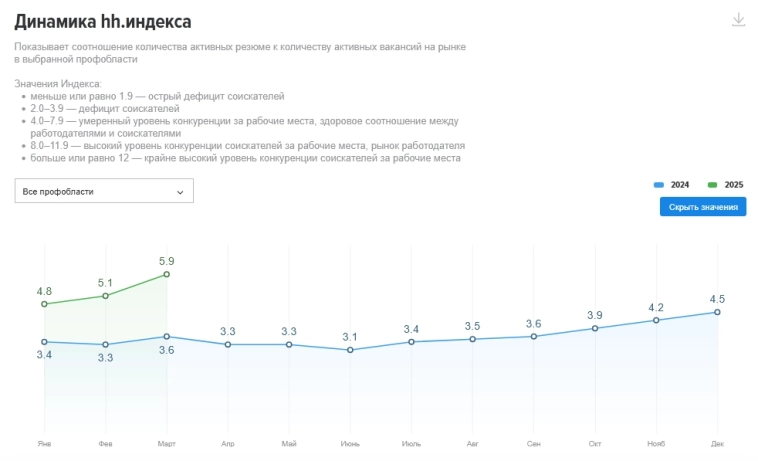Click the "Июль" axis label
This screenshot has width=758, height=461.
[411, 442]
